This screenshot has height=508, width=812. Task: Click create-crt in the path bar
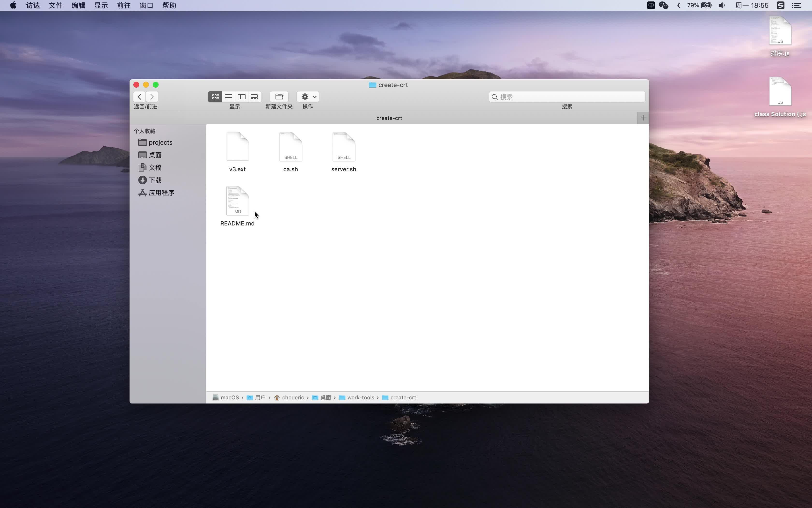pos(399,397)
